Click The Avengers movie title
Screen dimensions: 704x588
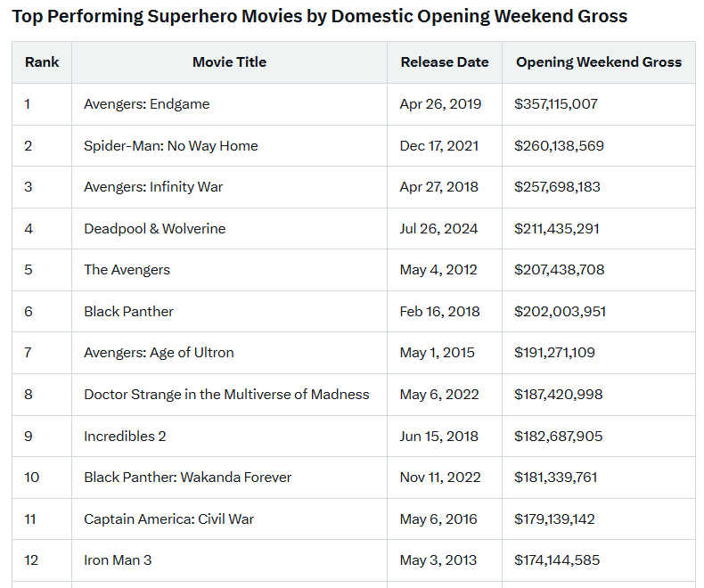point(127,270)
